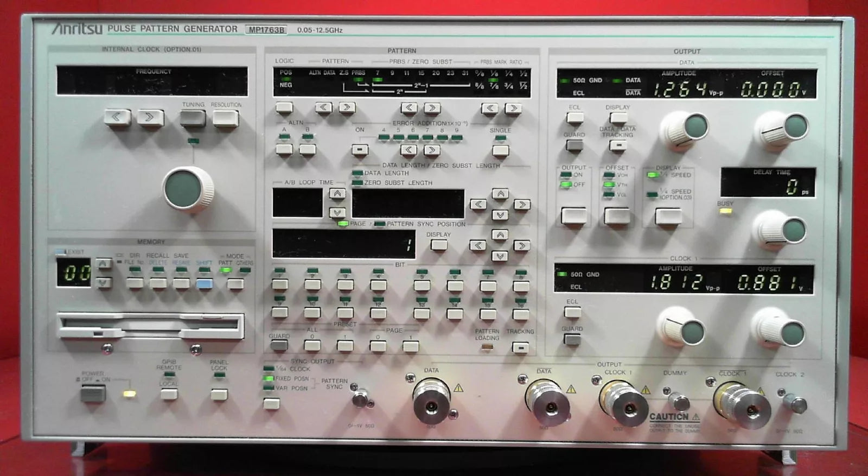Viewport: 868px width, 476px height.
Task: Toggle the PANEL LOCK button
Action: [x=219, y=394]
